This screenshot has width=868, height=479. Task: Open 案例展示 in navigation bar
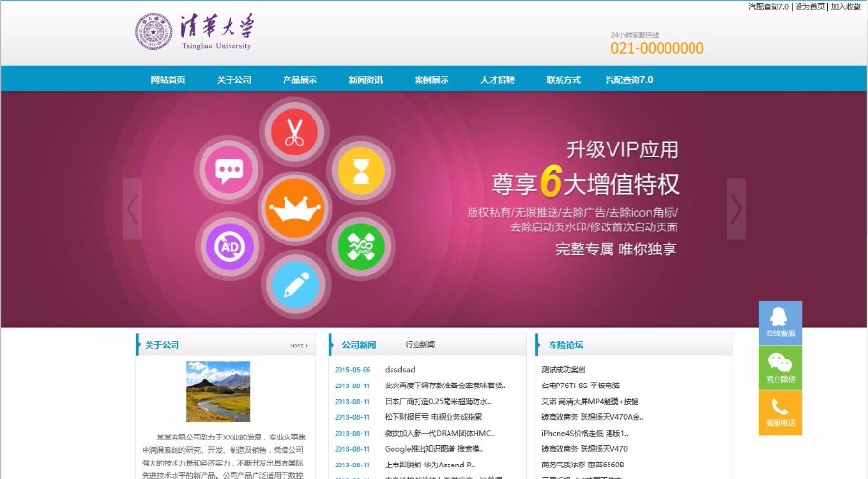pos(431,80)
